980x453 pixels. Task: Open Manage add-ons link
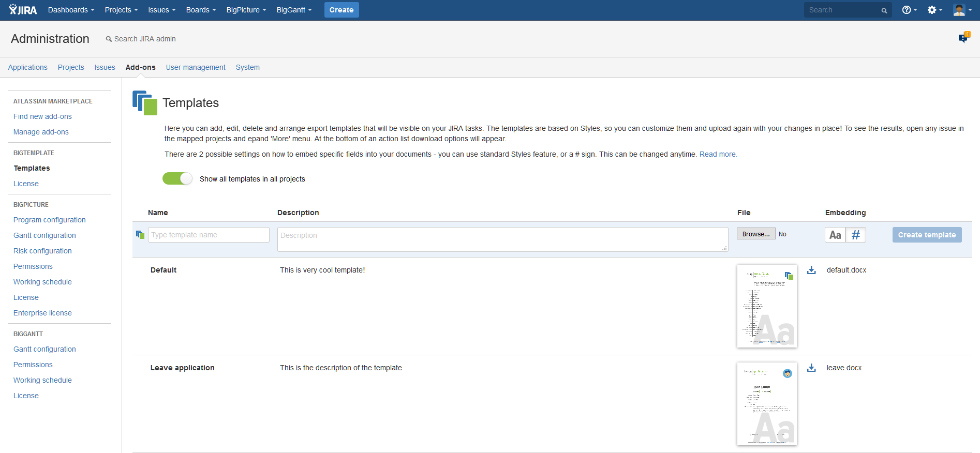tap(41, 132)
